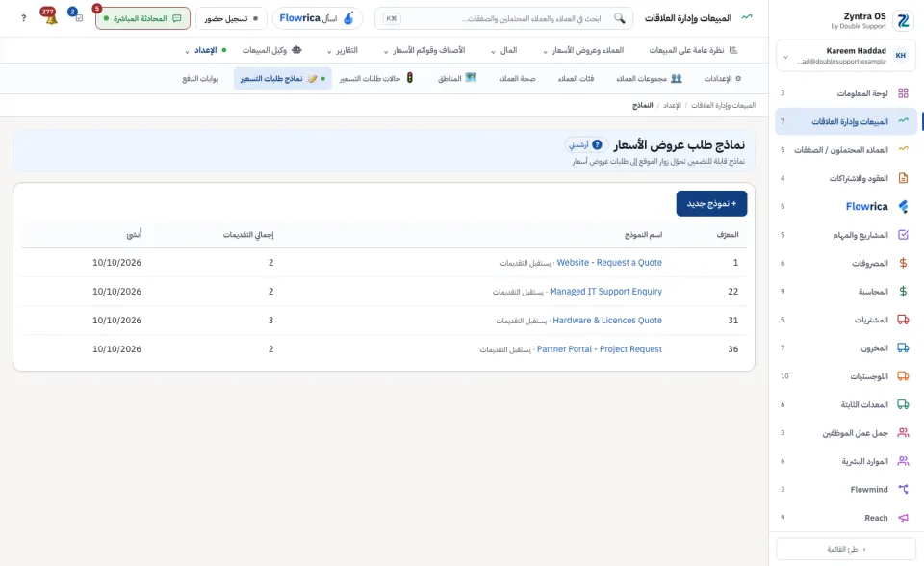Open Accounting green dollar icon

(903, 292)
